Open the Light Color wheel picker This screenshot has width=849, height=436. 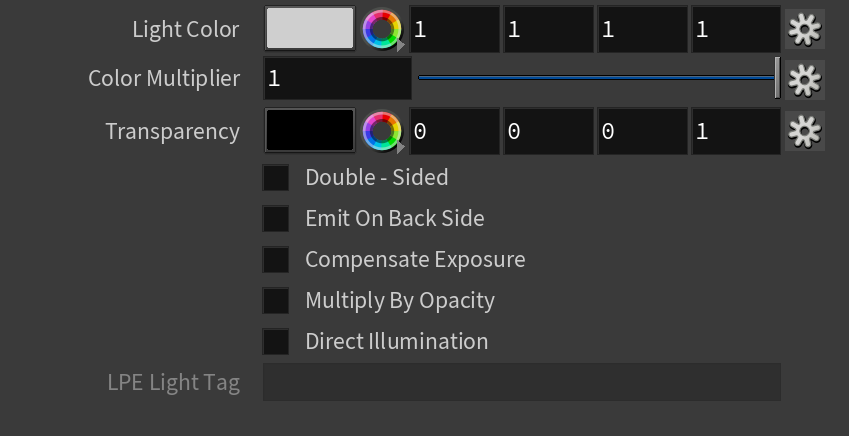(x=382, y=29)
